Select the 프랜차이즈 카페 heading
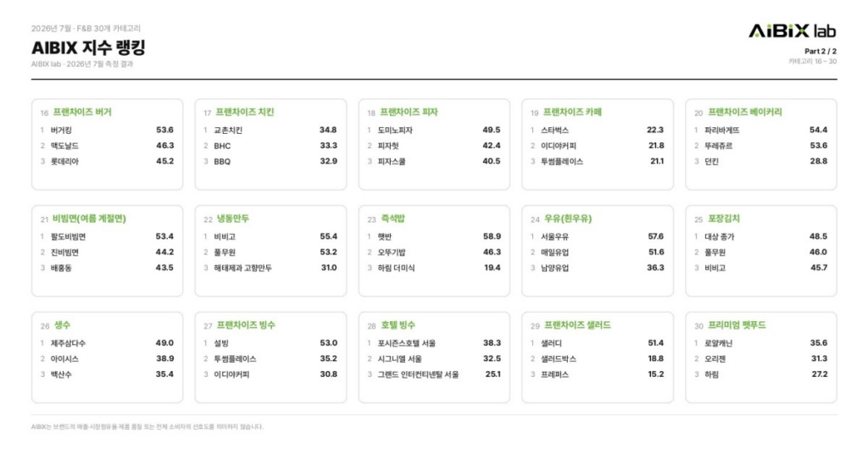The width and height of the screenshot is (868, 455). 572,112
